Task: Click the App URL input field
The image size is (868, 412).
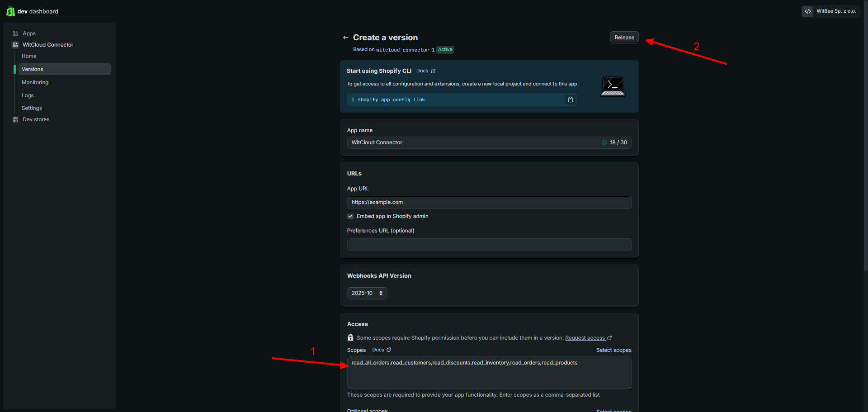Action: pyautogui.click(x=489, y=202)
